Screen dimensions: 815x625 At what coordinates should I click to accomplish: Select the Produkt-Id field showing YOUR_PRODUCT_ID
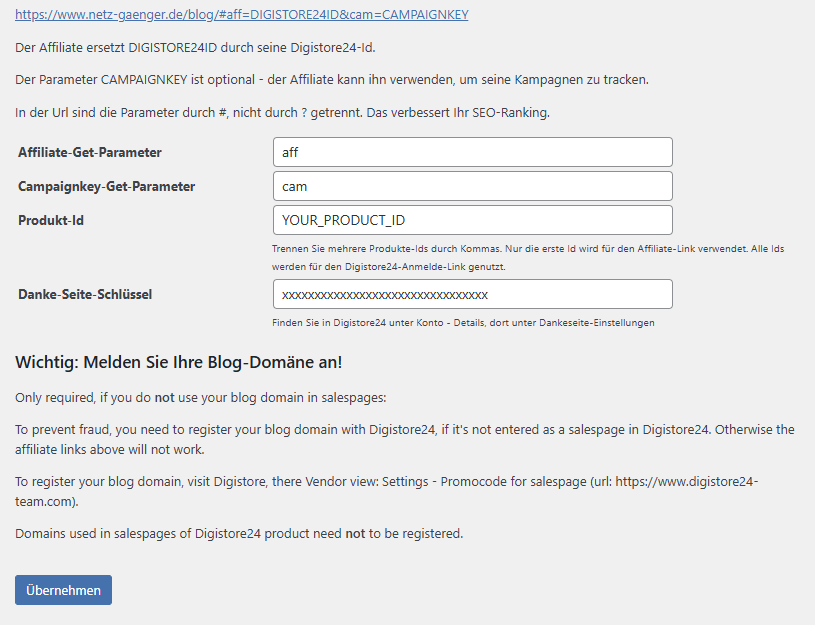(x=470, y=220)
